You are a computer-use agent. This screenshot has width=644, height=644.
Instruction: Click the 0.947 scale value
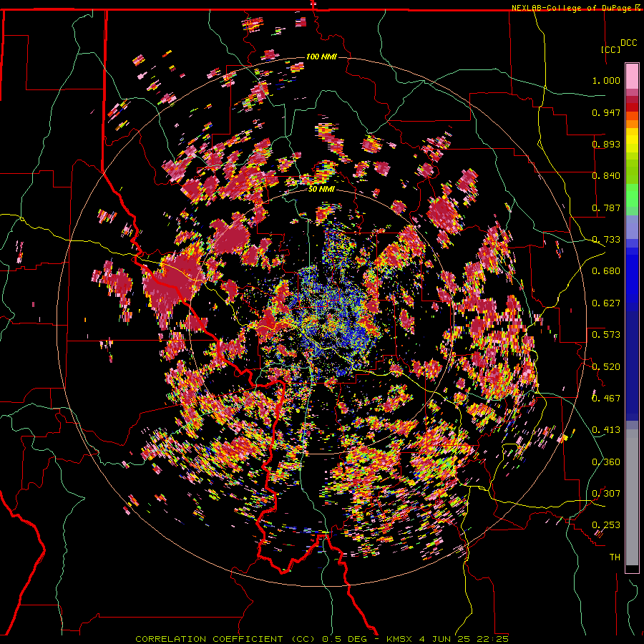(x=606, y=112)
